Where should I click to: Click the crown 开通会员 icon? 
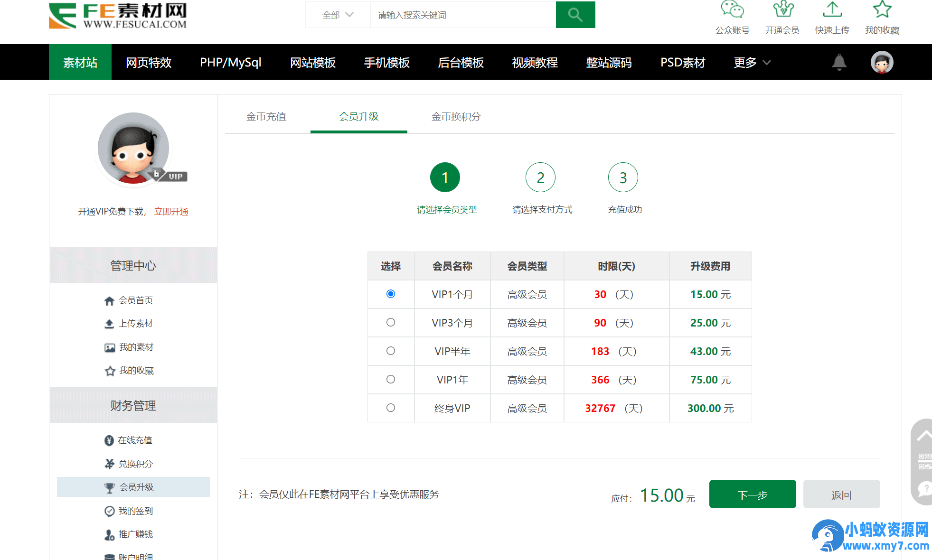tap(782, 9)
